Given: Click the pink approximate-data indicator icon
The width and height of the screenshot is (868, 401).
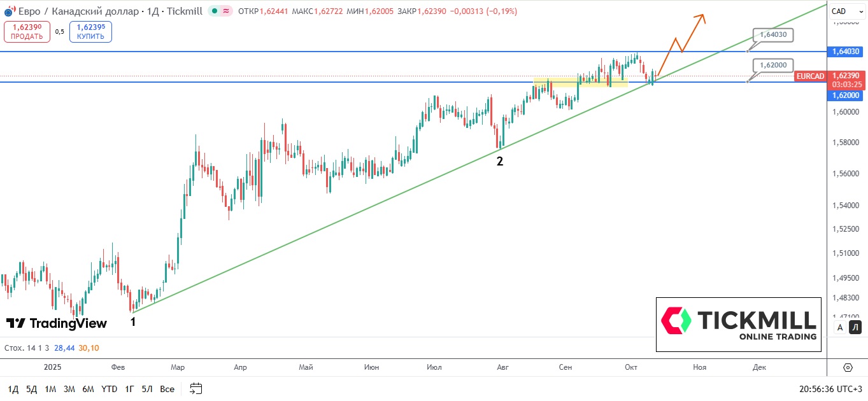Looking at the screenshot, I should click(x=225, y=11).
